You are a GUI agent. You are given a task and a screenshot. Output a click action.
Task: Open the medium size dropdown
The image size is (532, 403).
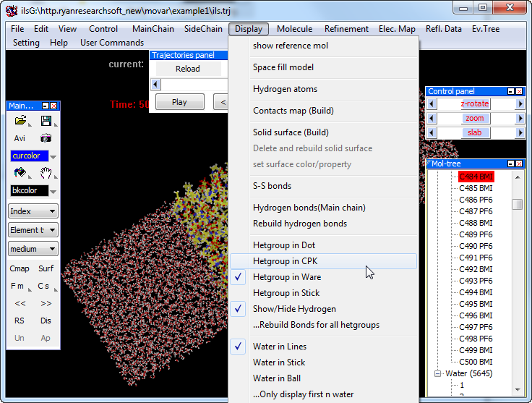pyautogui.click(x=33, y=249)
